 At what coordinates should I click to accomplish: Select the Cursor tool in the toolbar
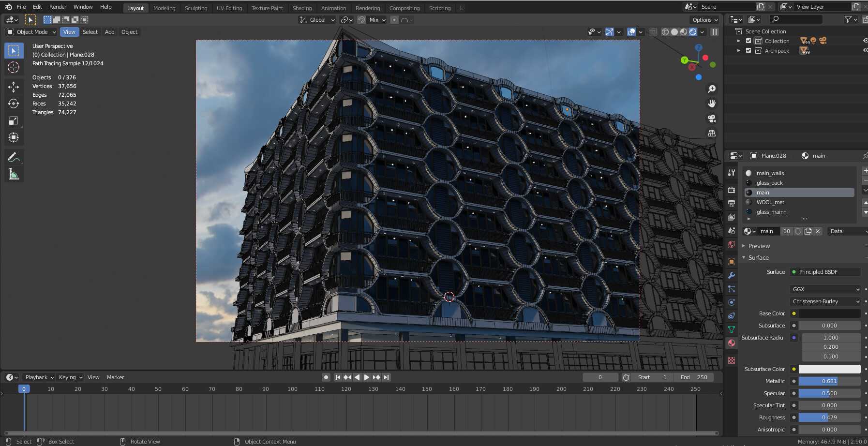tap(14, 67)
